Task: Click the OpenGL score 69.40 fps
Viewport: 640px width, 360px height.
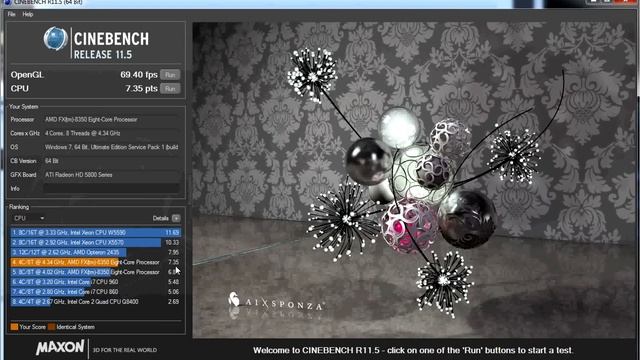Action: 139,75
